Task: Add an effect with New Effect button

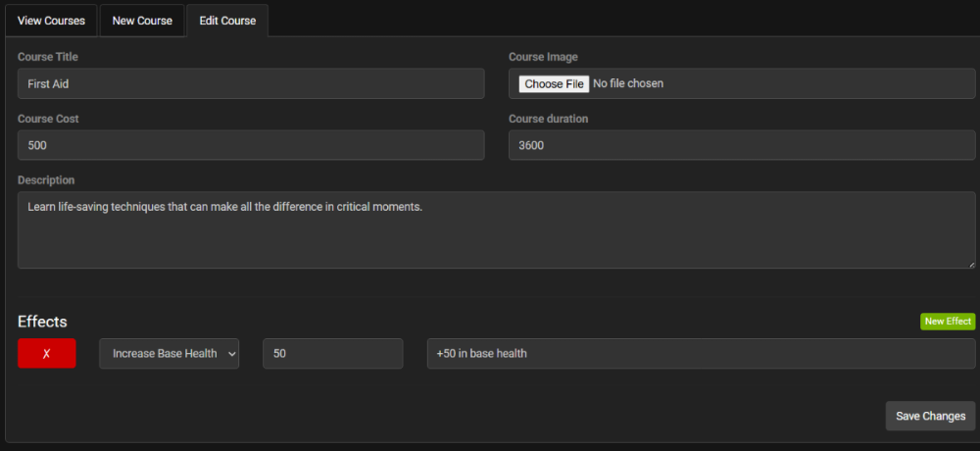Action: tap(947, 322)
